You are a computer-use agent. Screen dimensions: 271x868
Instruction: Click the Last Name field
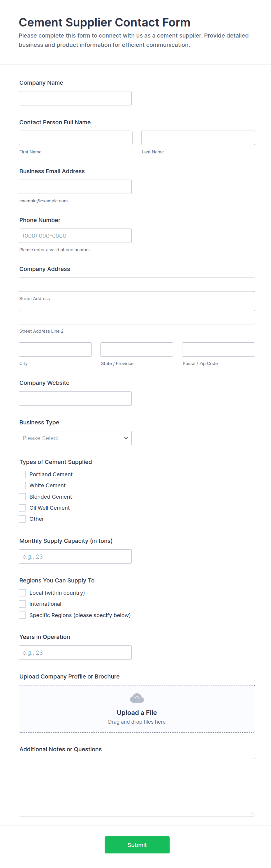(198, 138)
